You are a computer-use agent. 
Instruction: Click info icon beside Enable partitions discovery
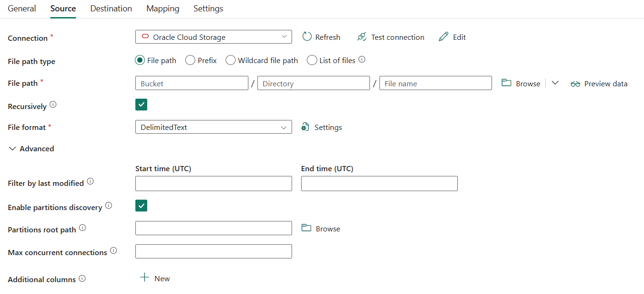click(108, 205)
